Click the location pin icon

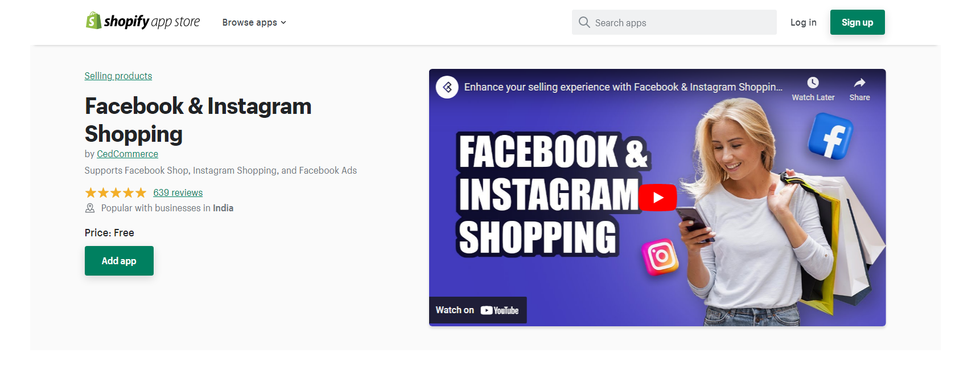pyautogui.click(x=90, y=208)
